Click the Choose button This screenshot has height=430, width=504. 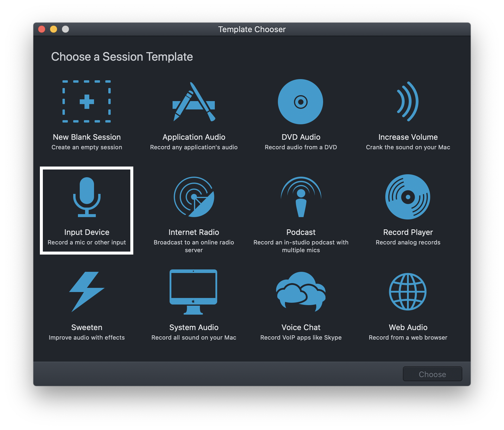coord(432,374)
